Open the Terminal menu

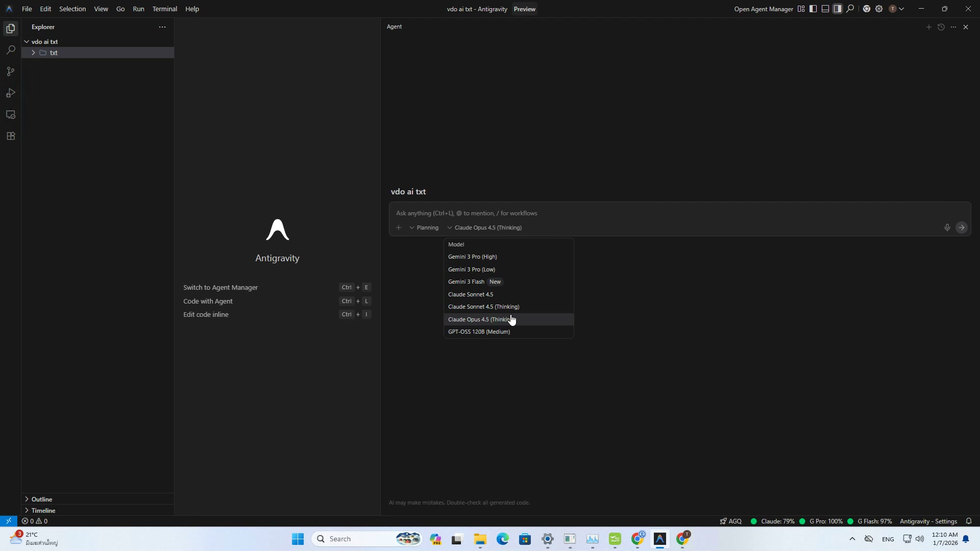[164, 9]
